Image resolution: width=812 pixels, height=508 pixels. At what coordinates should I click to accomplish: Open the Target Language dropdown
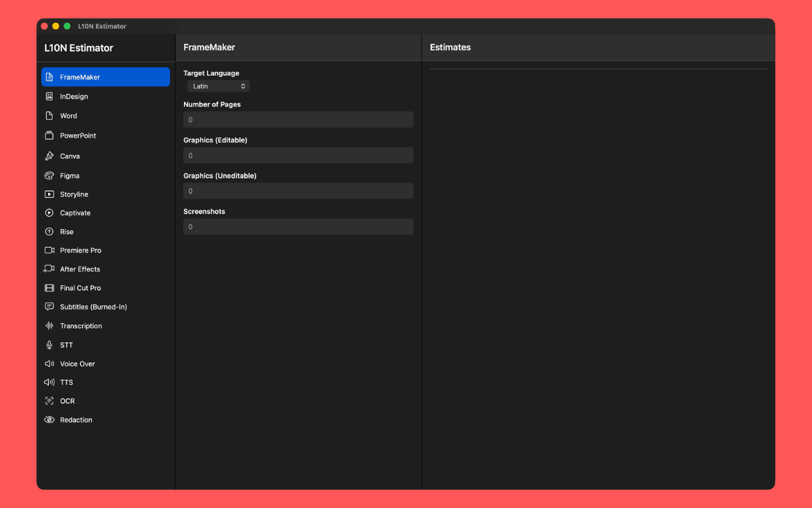(218, 86)
